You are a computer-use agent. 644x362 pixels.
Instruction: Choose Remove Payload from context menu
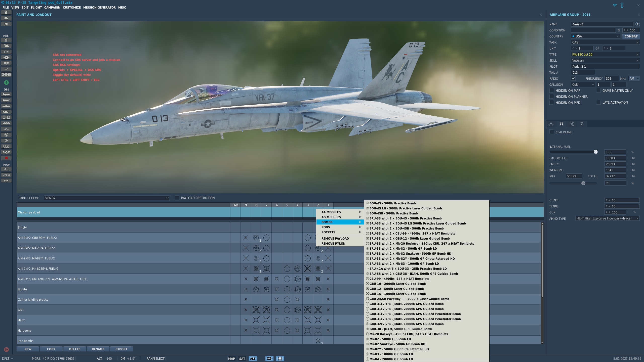(x=340, y=238)
